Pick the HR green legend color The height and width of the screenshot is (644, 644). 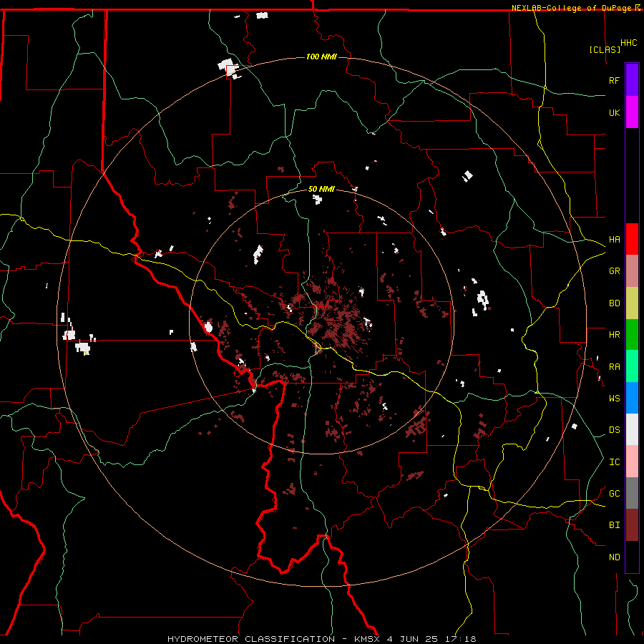[x=632, y=335]
